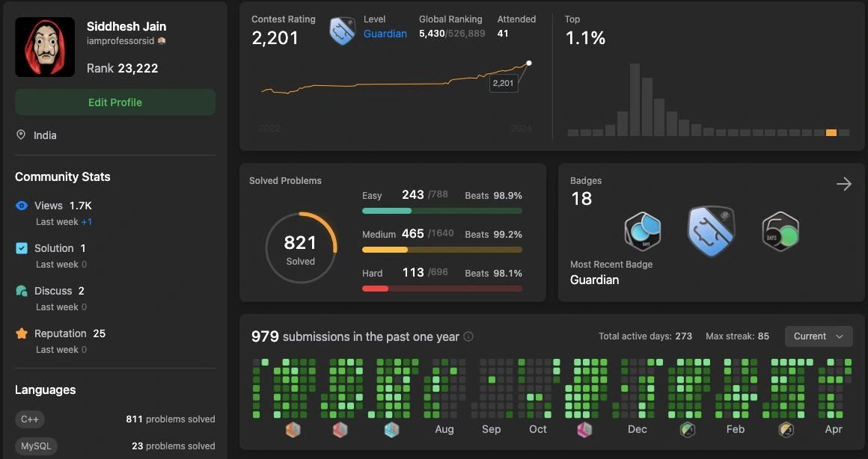Click the Aug month label in calendar
This screenshot has width=868, height=459.
point(444,429)
